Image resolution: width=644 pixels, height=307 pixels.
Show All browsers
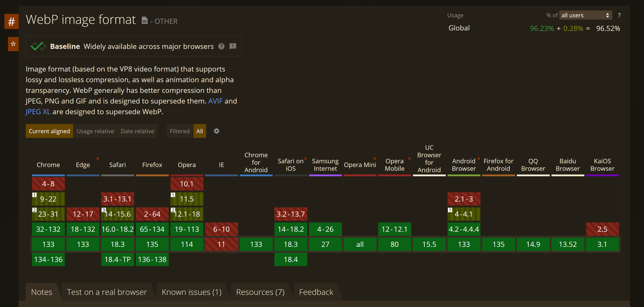(x=200, y=131)
